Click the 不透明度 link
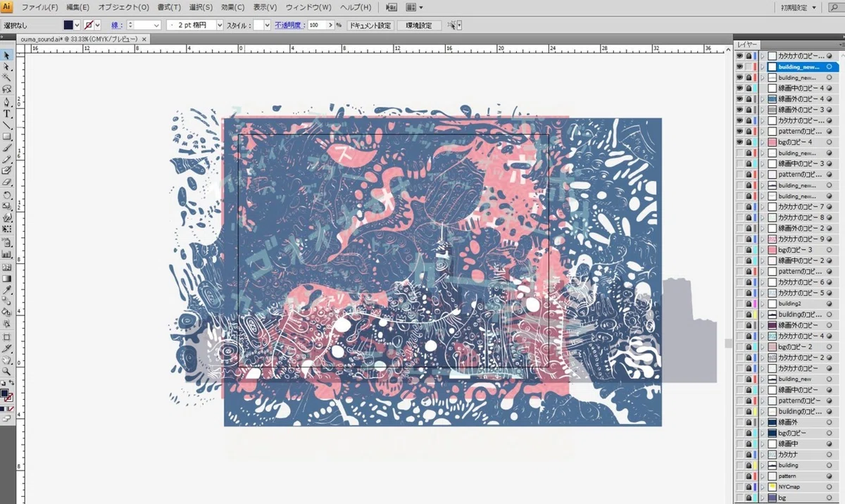The image size is (845, 504). click(288, 25)
